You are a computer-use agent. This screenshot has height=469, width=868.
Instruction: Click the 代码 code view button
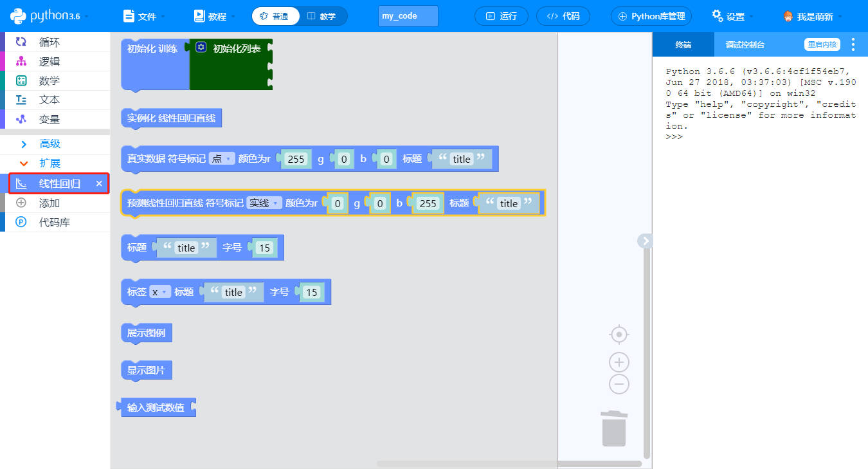(x=563, y=16)
